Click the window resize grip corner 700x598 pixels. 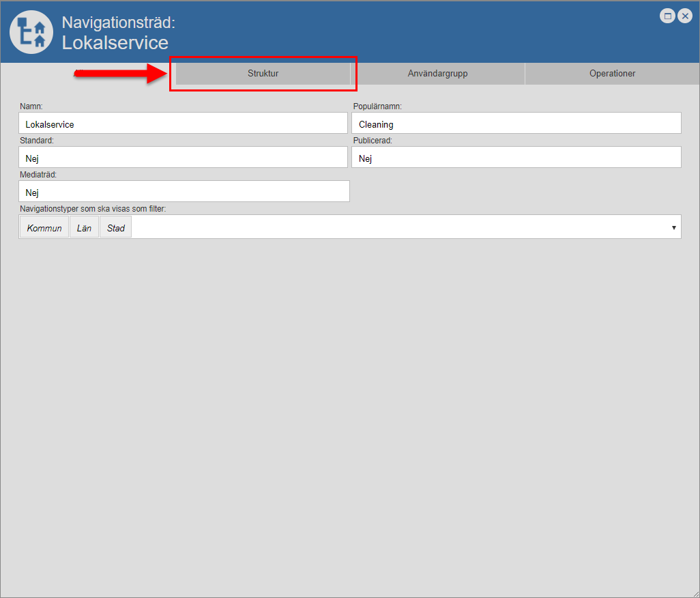coord(695,593)
